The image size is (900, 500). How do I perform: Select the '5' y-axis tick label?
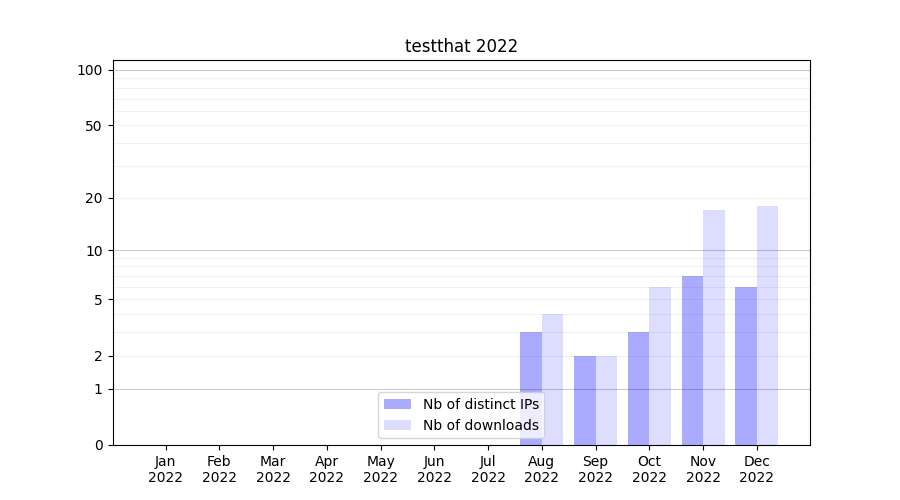98,300
